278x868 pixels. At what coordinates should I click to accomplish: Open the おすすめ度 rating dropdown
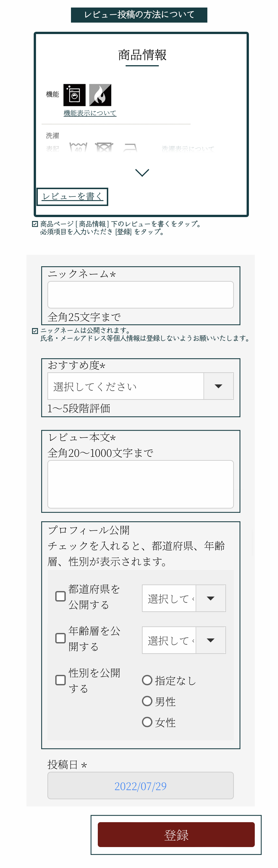[x=140, y=386]
